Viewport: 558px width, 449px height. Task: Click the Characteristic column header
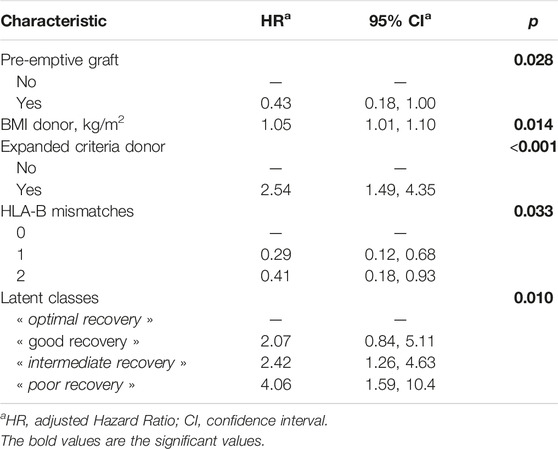coord(54,21)
